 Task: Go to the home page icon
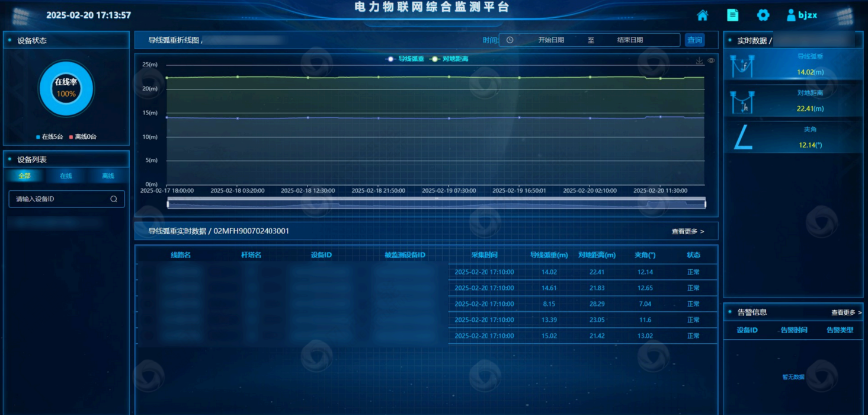702,15
